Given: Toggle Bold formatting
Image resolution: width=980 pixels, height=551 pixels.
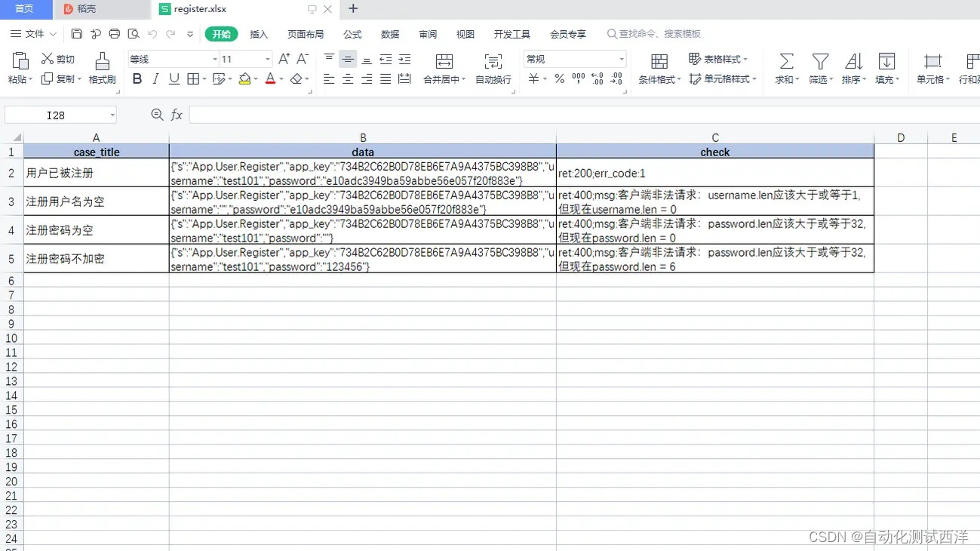Looking at the screenshot, I should (x=137, y=78).
